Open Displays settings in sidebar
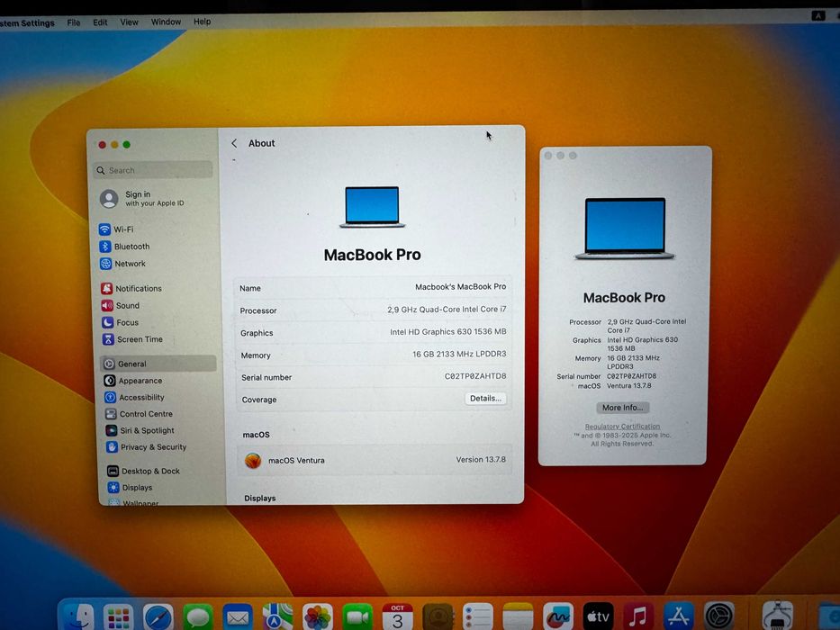The width and height of the screenshot is (840, 630). tap(130, 488)
